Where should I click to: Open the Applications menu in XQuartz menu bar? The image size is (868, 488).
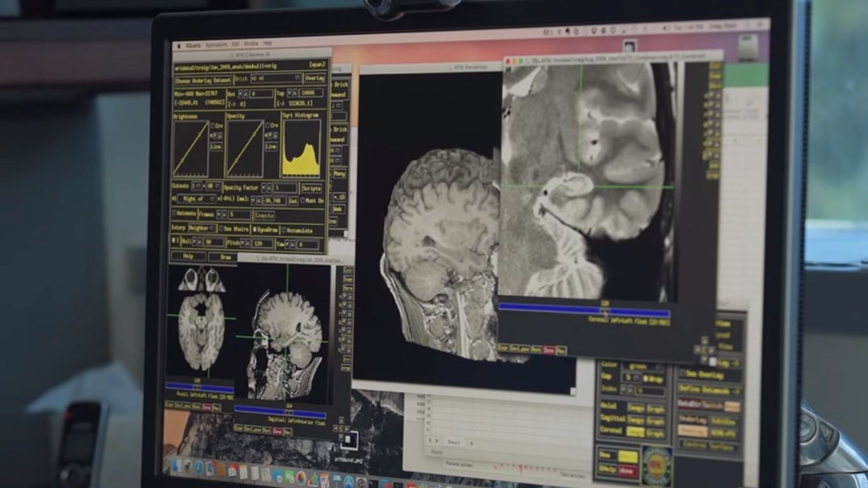(216, 44)
